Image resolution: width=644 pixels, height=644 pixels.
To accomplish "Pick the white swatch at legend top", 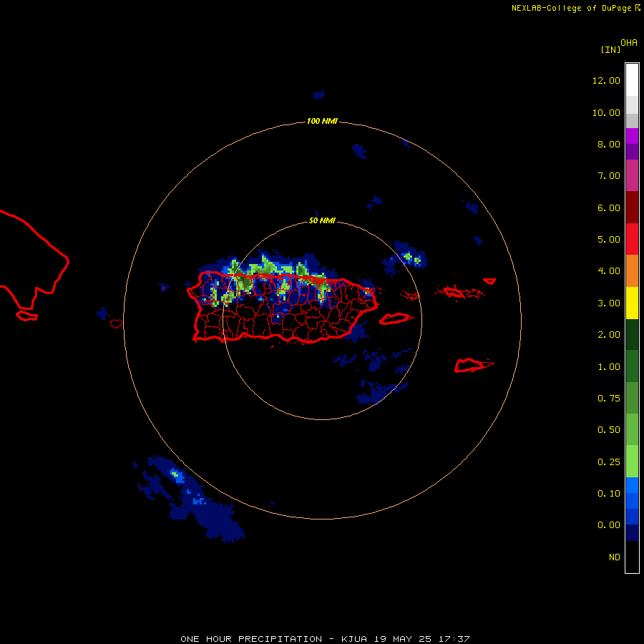I will click(632, 79).
